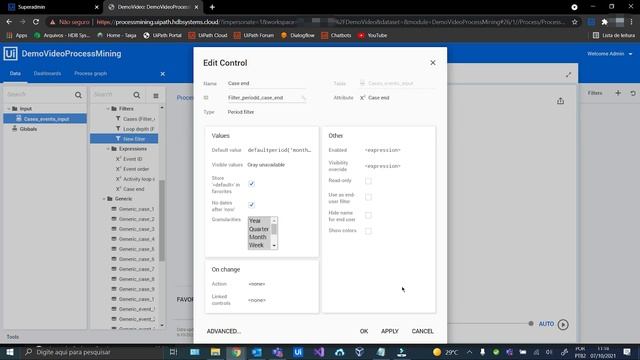Screen dimensions: 640x360
Task: Click the search icon in middle panel
Action: (137, 95)
